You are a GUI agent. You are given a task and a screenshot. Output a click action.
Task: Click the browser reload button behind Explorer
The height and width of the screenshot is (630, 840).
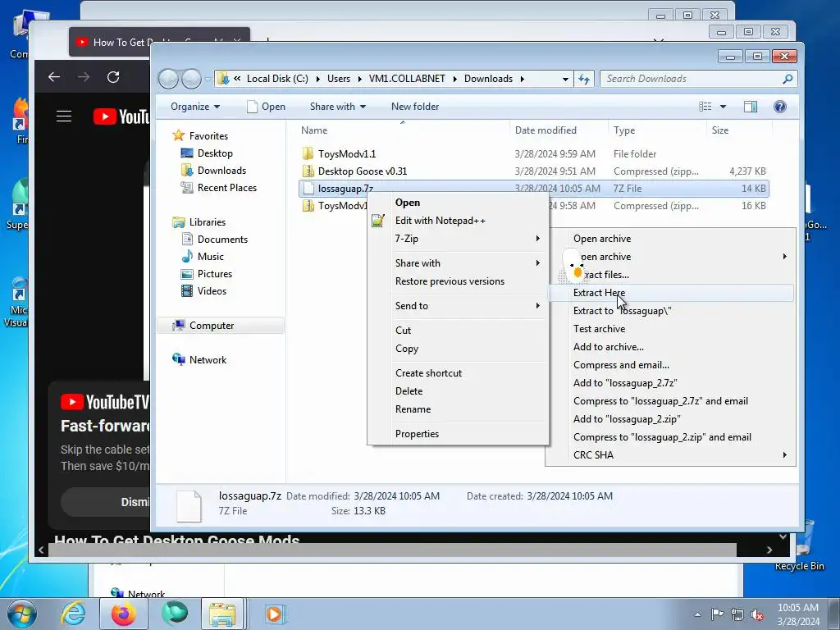pos(113,77)
